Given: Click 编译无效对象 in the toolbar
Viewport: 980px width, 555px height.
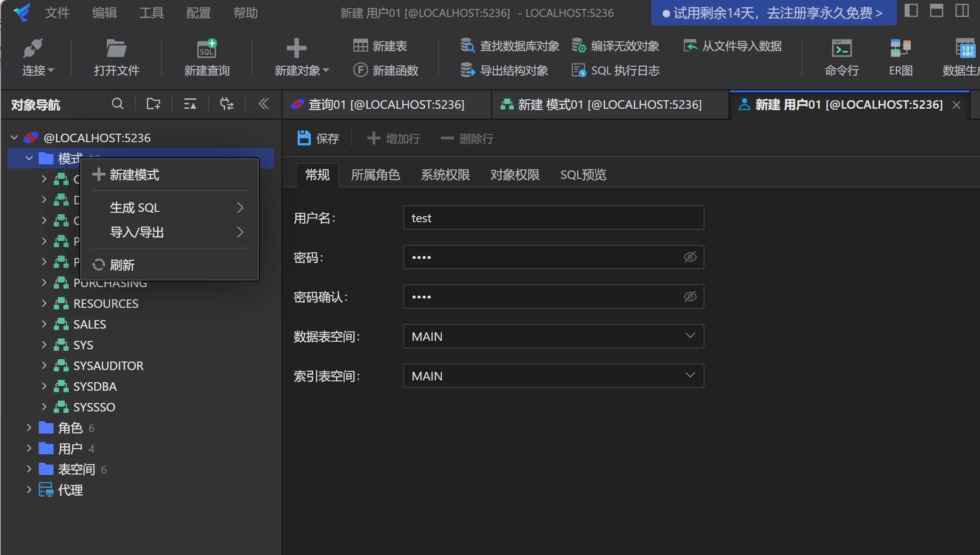Looking at the screenshot, I should point(615,46).
